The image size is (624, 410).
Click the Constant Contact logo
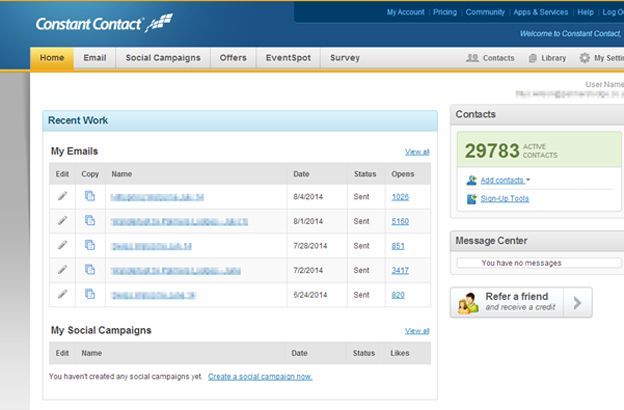pos(104,23)
